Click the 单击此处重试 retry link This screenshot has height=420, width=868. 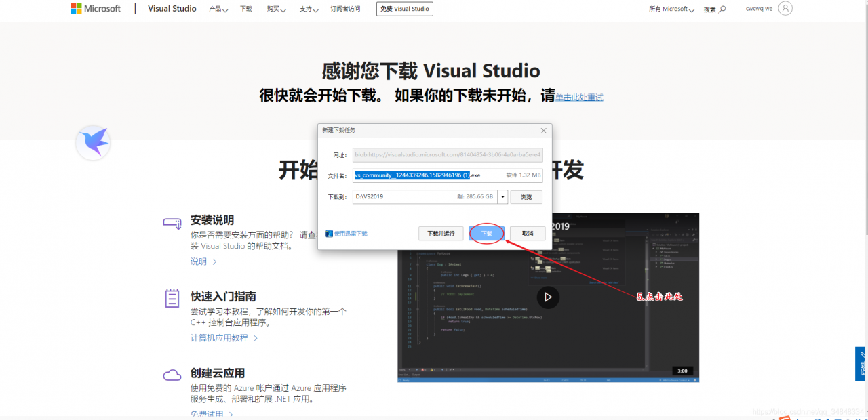579,97
